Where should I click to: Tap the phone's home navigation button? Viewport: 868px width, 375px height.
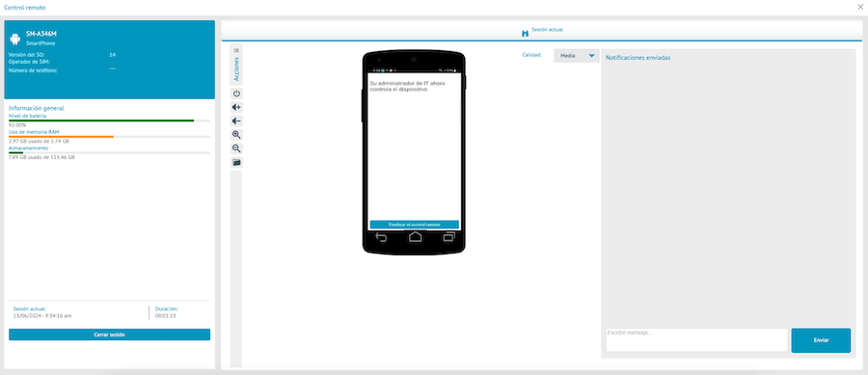click(x=415, y=237)
